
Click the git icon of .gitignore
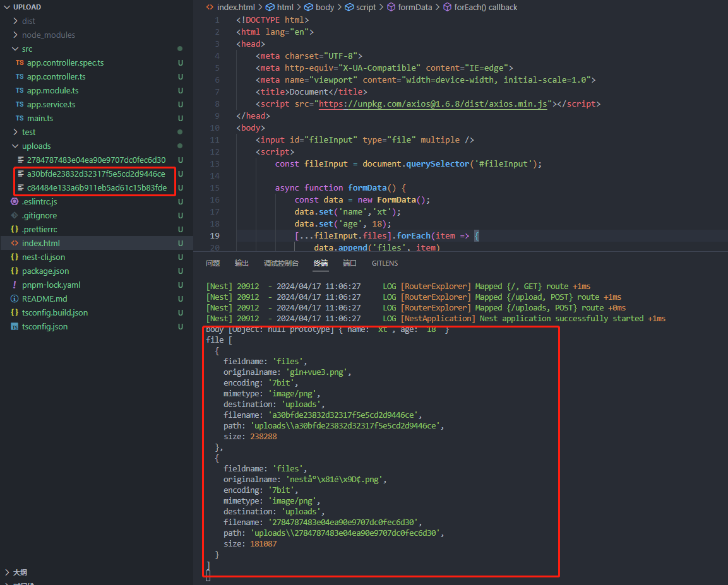(15, 215)
